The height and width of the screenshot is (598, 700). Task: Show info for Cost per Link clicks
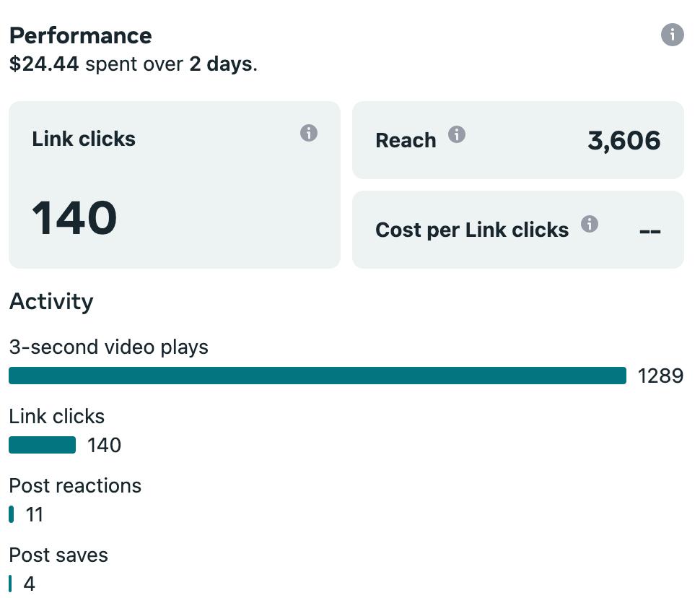(590, 224)
